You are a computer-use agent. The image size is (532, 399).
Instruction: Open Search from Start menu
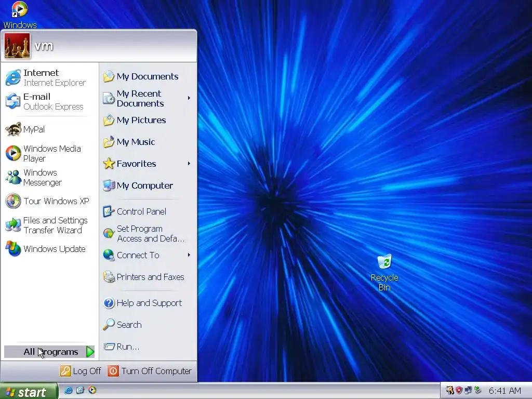147,325
